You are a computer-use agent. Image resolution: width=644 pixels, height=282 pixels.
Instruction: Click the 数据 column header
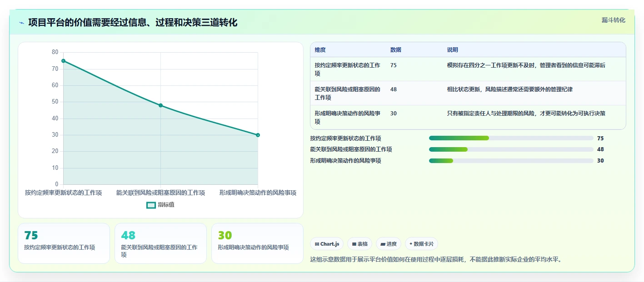(395, 50)
